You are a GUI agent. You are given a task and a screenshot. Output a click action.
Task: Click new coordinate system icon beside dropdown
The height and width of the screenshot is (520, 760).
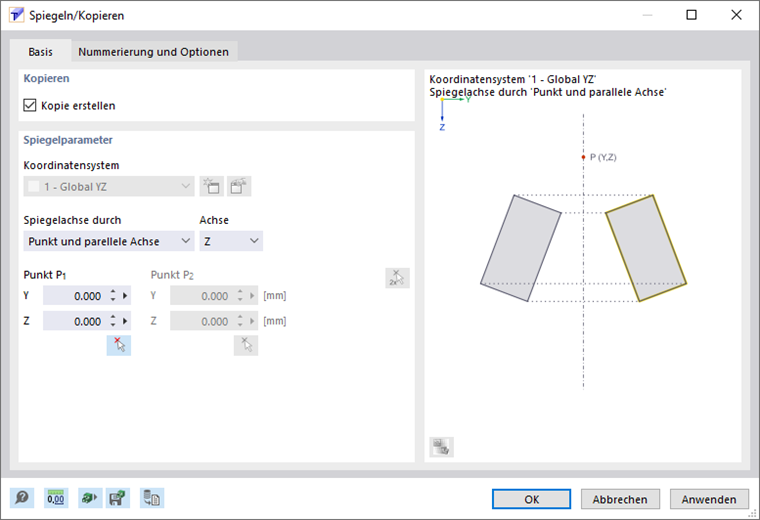pos(211,186)
